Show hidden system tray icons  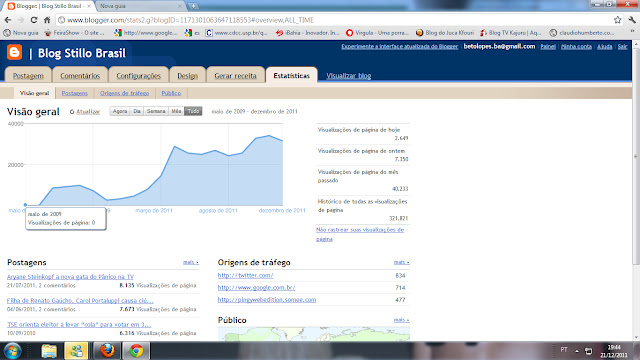[x=577, y=351]
